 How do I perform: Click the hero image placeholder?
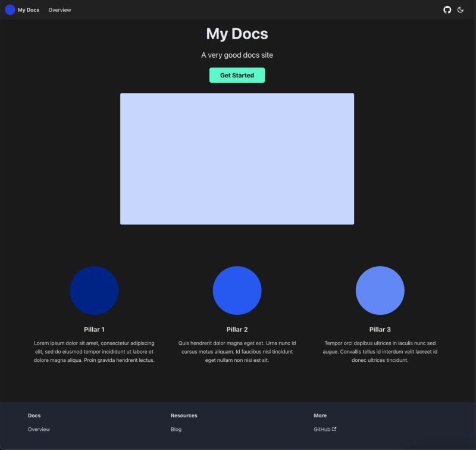pos(237,158)
